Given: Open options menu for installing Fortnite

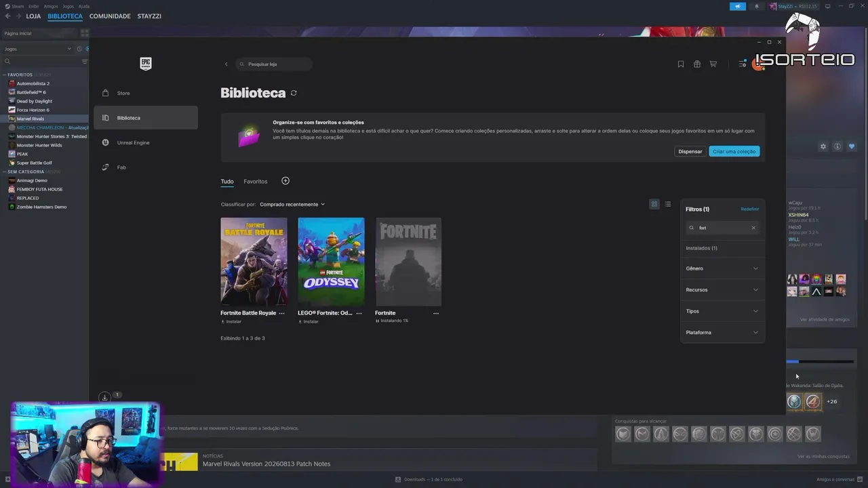Looking at the screenshot, I should coord(436,313).
